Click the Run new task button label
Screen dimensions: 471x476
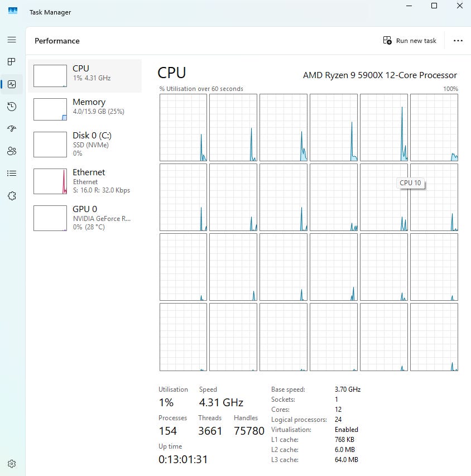tap(416, 41)
